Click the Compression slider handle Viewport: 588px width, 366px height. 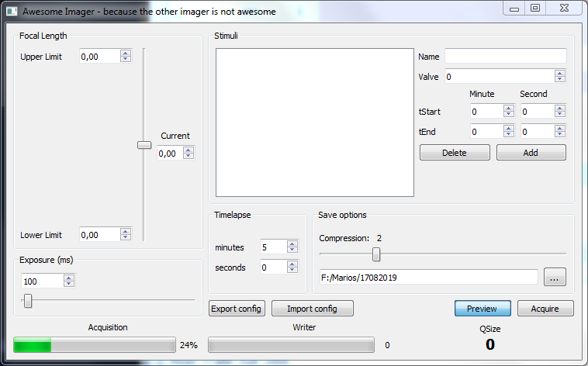tap(376, 254)
